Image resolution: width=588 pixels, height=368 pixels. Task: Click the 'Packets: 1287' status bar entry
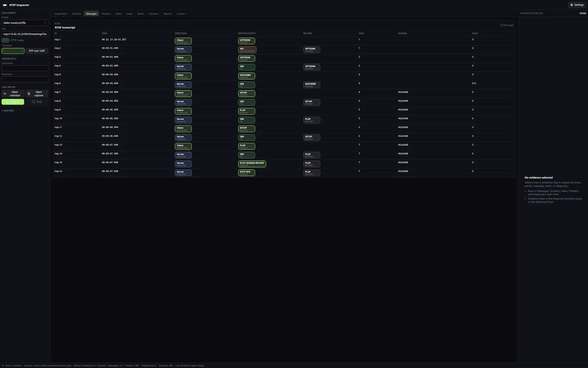pos(132,365)
